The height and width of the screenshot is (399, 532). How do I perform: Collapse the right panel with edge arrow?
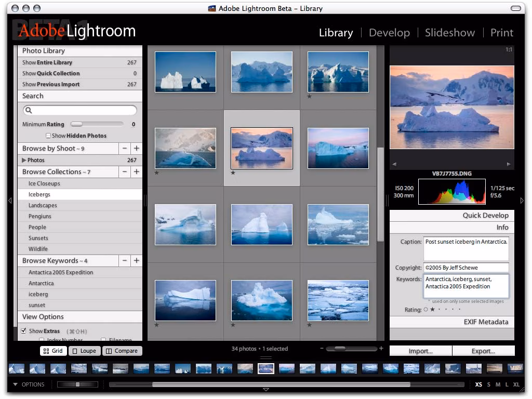coord(522,201)
